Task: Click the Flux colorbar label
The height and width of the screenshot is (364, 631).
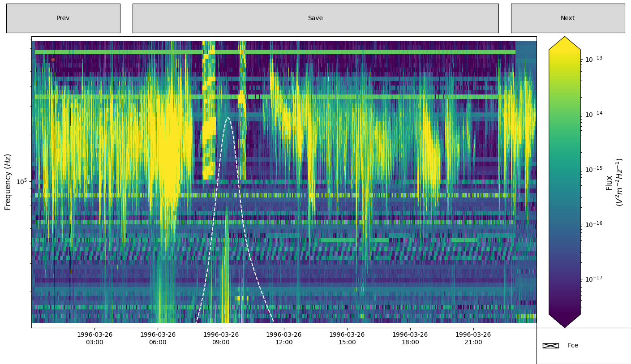Action: pos(614,182)
